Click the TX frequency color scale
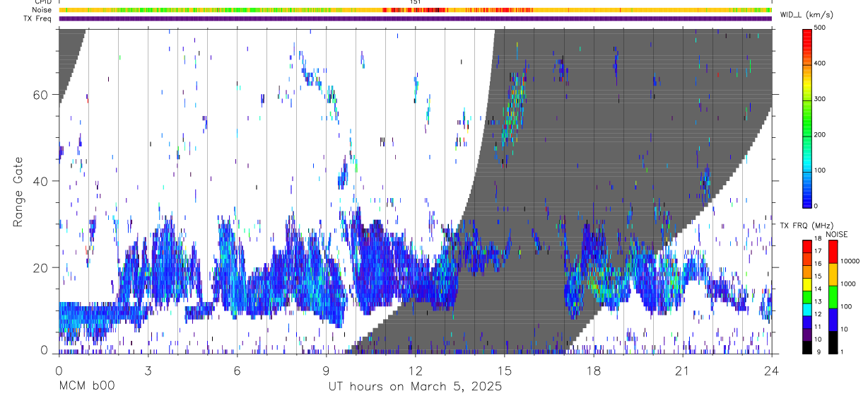Image resolution: width=868 pixels, height=401 pixels. [807, 296]
